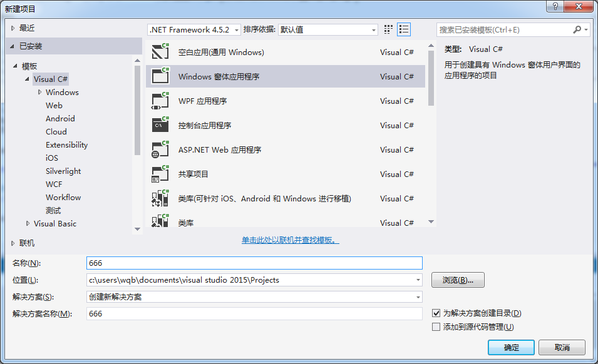Open the 位置 path dropdown arrow
The image size is (598, 364).
click(x=418, y=280)
